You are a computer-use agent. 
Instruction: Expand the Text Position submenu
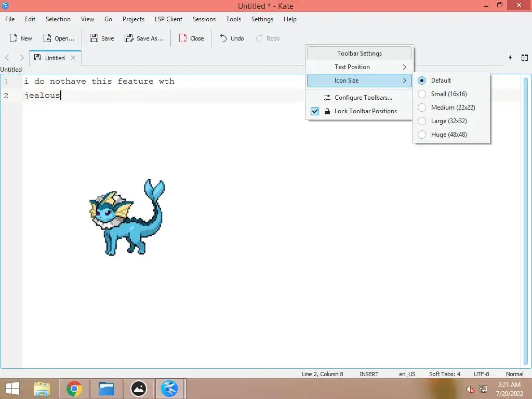click(360, 67)
